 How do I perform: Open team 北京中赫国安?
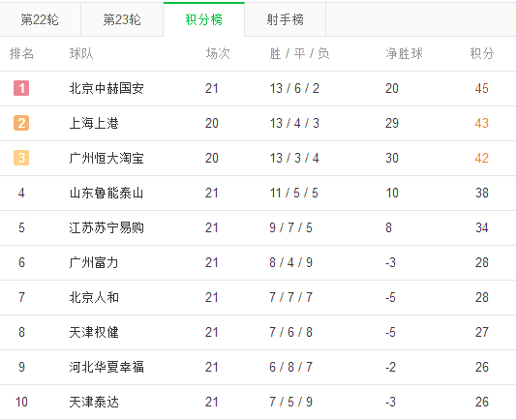click(106, 88)
